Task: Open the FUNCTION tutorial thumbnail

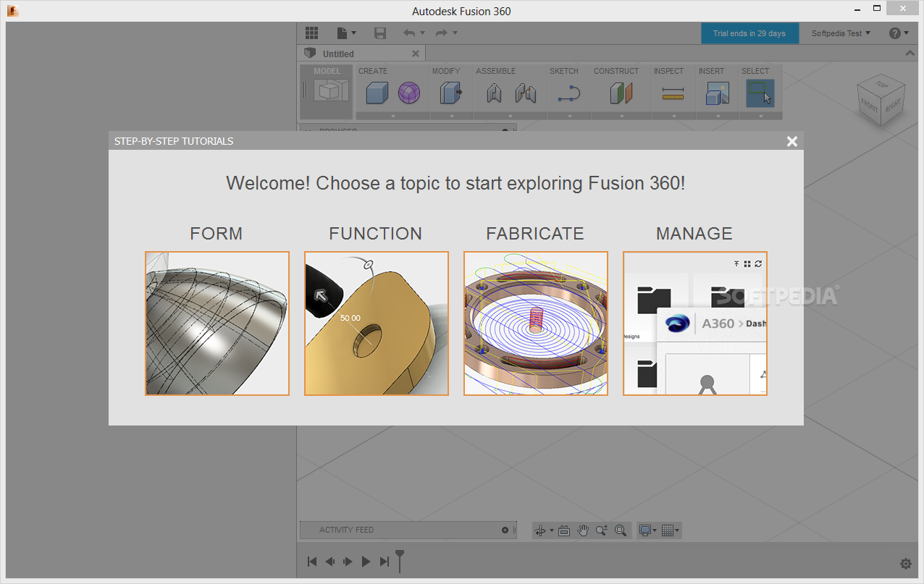Action: [x=377, y=323]
